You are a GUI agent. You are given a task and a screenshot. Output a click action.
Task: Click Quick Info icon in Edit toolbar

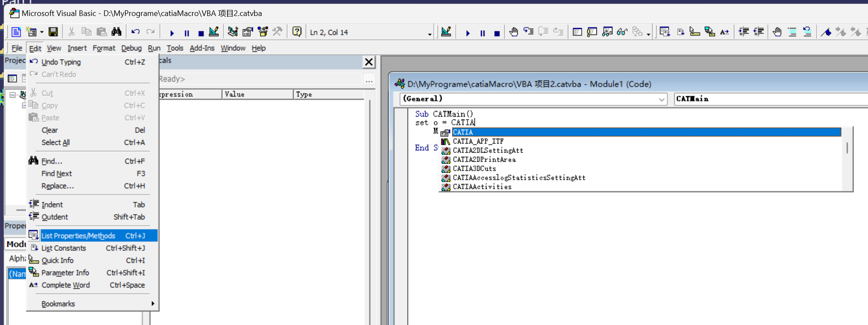(x=695, y=32)
